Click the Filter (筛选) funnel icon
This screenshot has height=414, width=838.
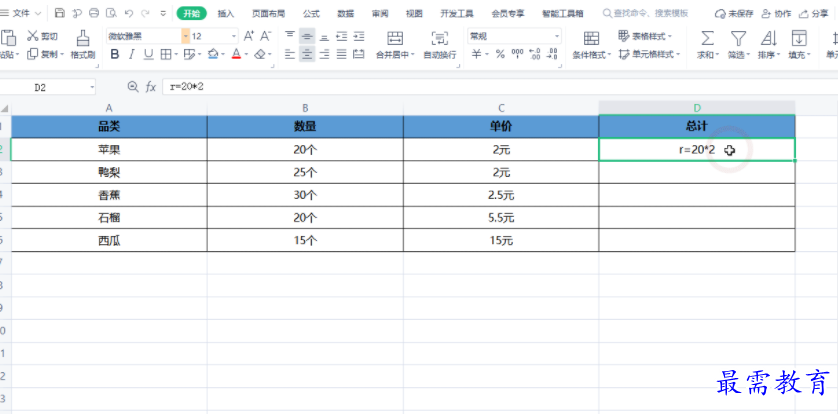point(738,38)
